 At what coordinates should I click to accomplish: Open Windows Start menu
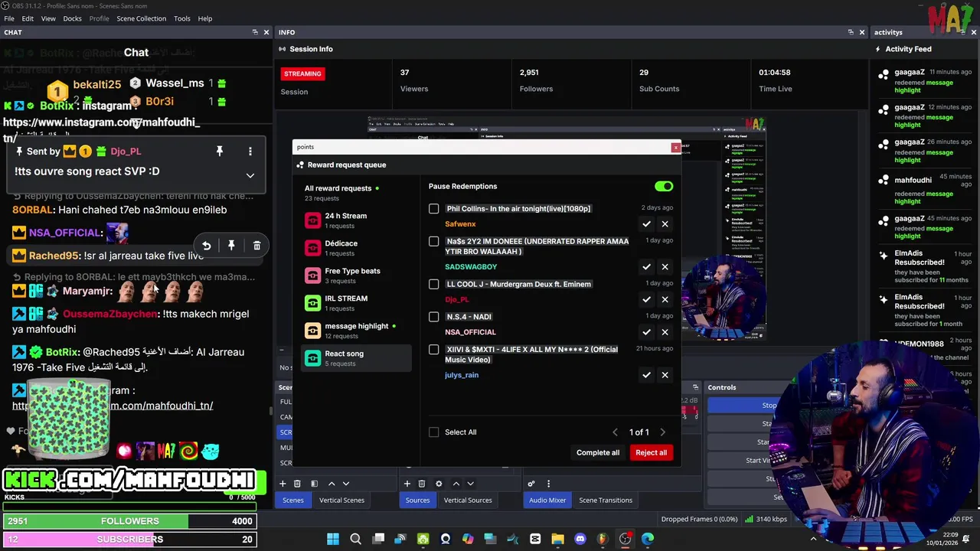[333, 540]
